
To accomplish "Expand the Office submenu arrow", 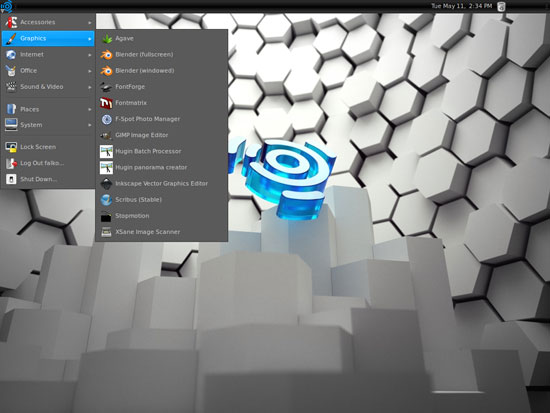I will click(x=90, y=71).
